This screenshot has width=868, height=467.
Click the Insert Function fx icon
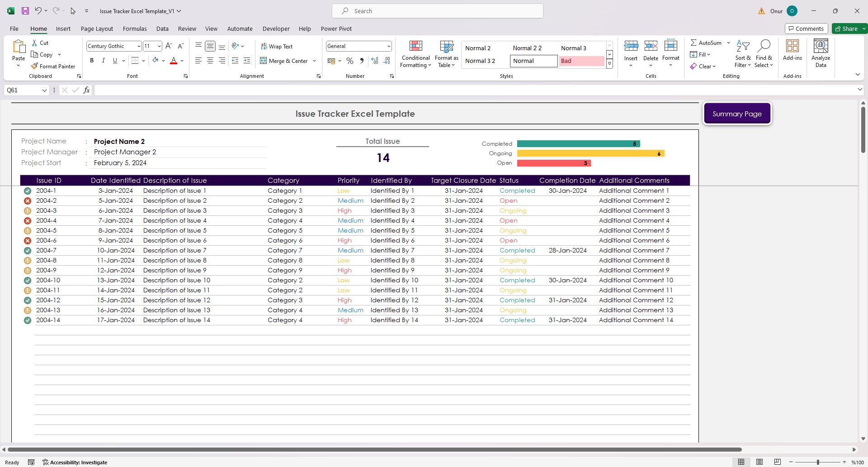[86, 90]
